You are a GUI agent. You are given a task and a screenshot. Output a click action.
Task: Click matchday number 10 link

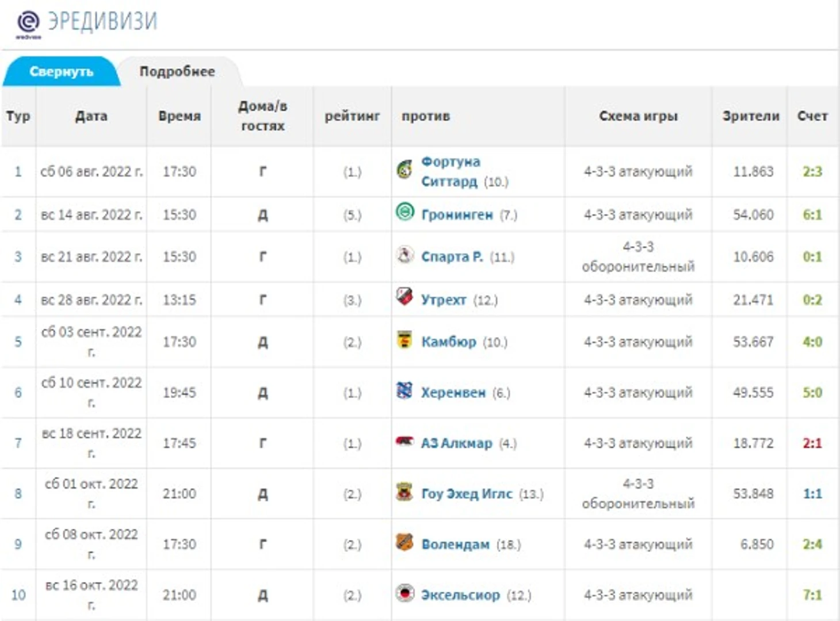tap(18, 595)
